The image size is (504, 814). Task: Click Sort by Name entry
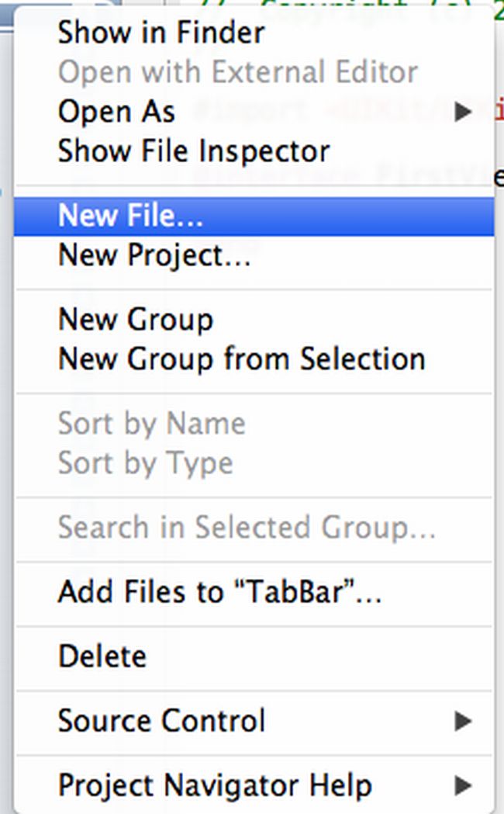[151, 424]
